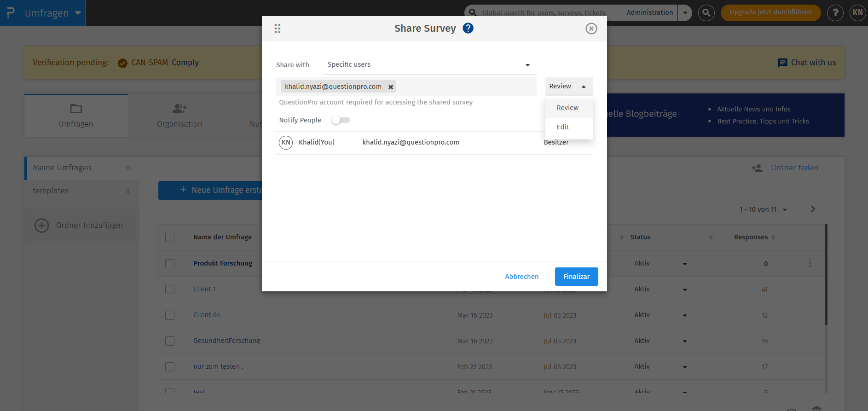Open the 1 - 10 von 11 pagination dropdown
The image size is (868, 411).
click(763, 209)
